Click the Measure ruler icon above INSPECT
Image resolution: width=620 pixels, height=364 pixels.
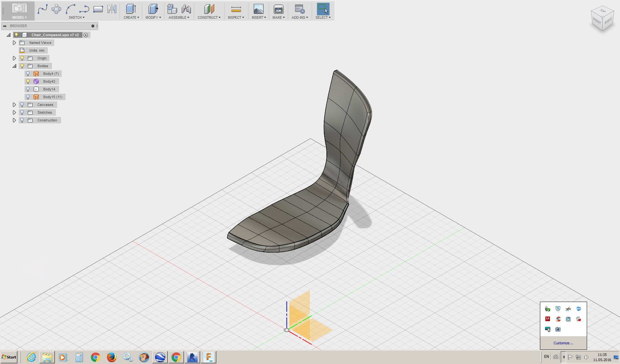click(x=236, y=9)
